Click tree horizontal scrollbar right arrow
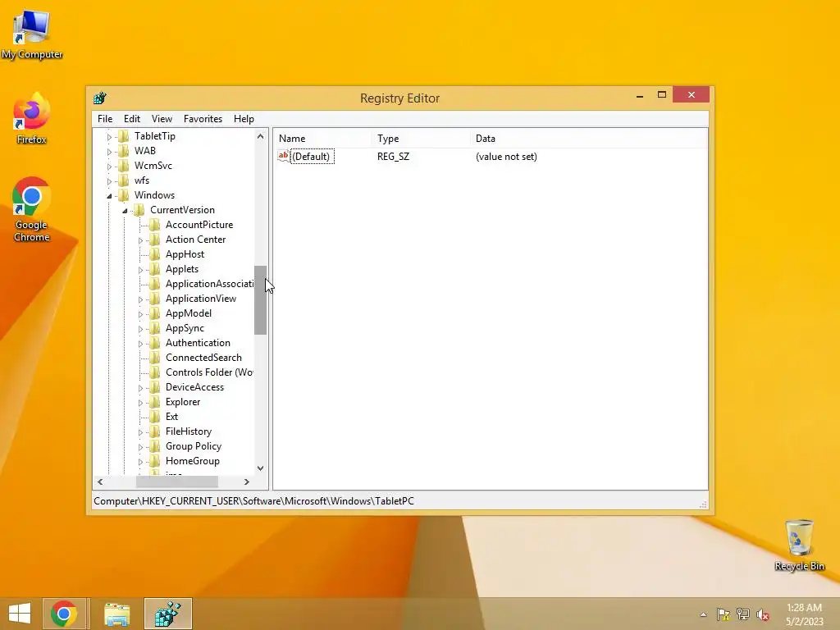 click(246, 482)
